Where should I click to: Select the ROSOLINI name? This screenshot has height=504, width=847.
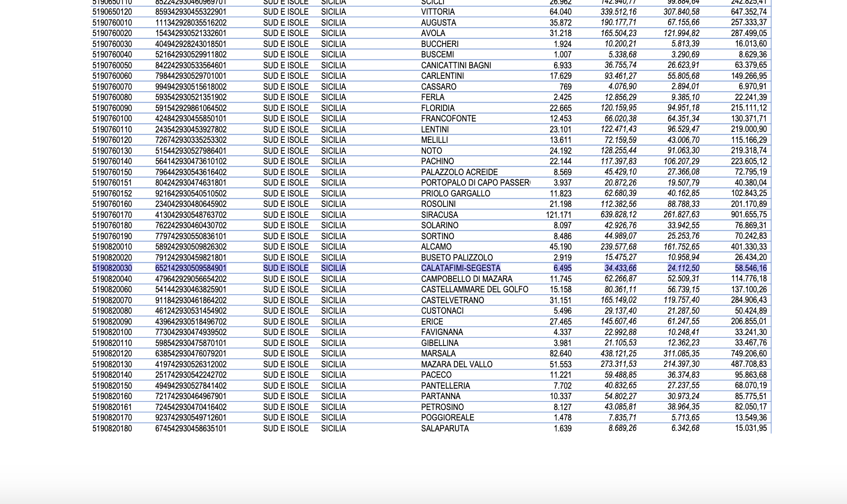(438, 204)
